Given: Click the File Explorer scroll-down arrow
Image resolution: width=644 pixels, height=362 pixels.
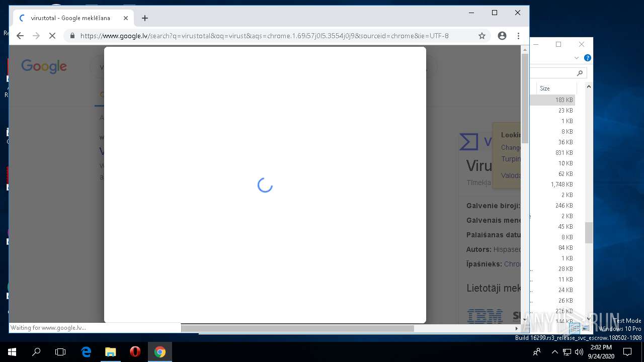Looking at the screenshot, I should pos(589,319).
